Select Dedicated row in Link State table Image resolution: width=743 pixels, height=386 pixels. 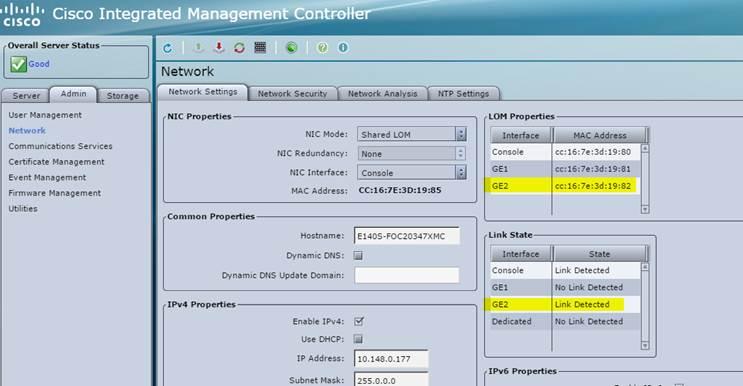[x=565, y=321]
